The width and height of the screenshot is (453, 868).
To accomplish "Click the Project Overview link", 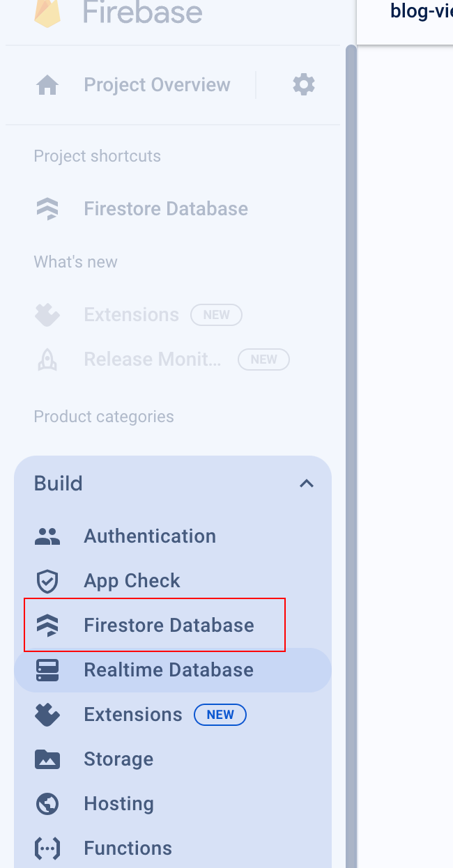I will [x=157, y=85].
